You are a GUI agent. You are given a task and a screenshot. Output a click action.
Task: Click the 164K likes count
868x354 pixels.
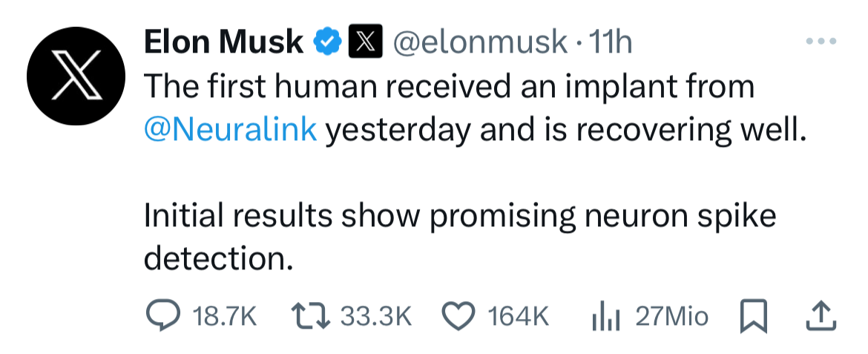518,316
